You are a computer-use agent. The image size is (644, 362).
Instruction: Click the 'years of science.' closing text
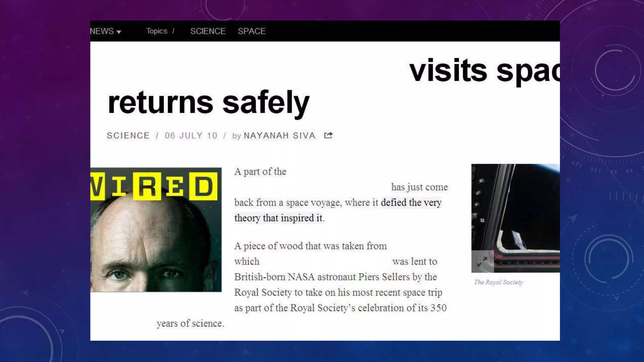click(x=190, y=323)
